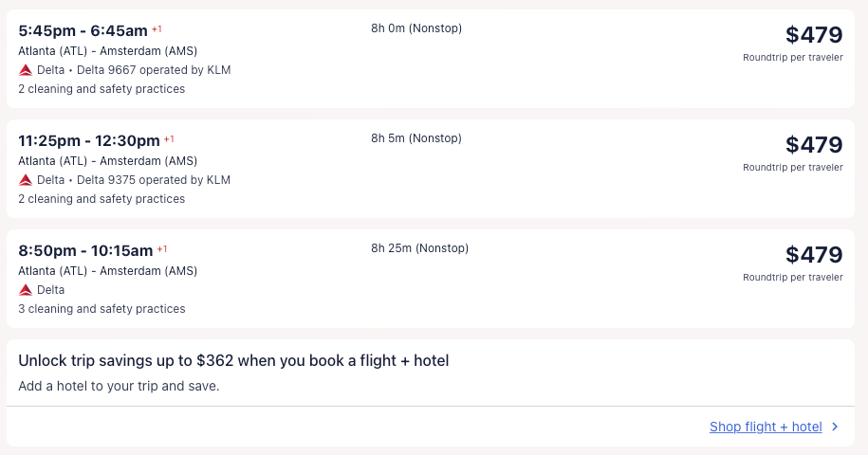Select the 11:25pm - 12:30pm flight

click(89, 141)
